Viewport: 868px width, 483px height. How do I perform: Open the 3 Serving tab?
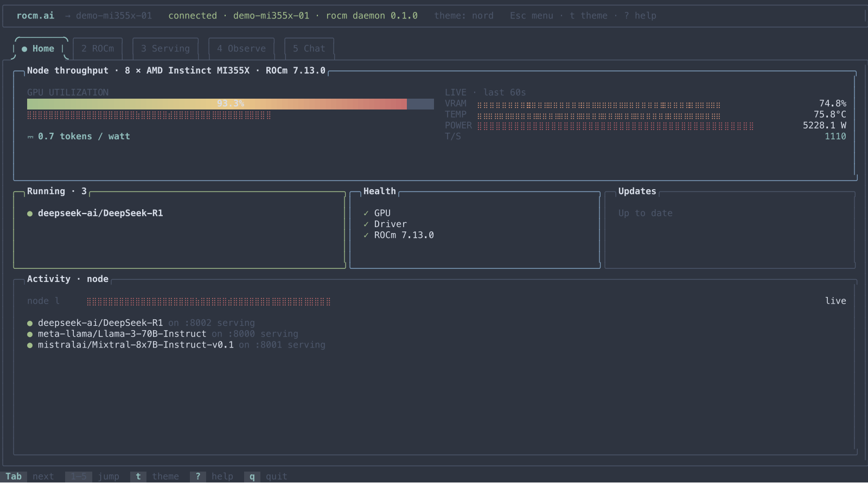[165, 49]
